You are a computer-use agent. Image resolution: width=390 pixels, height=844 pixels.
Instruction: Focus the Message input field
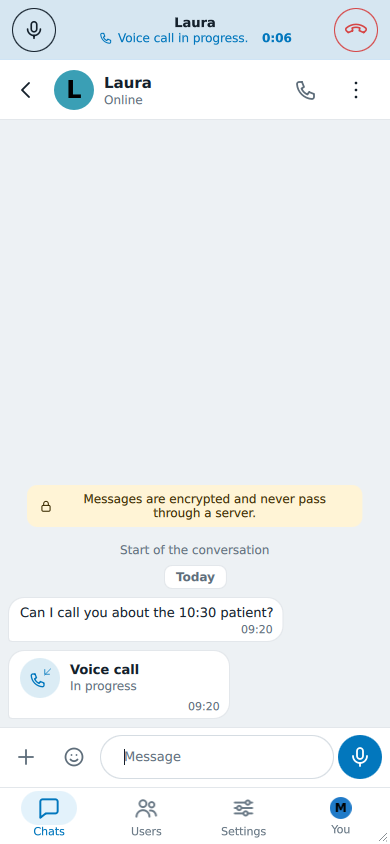pyautogui.click(x=217, y=757)
